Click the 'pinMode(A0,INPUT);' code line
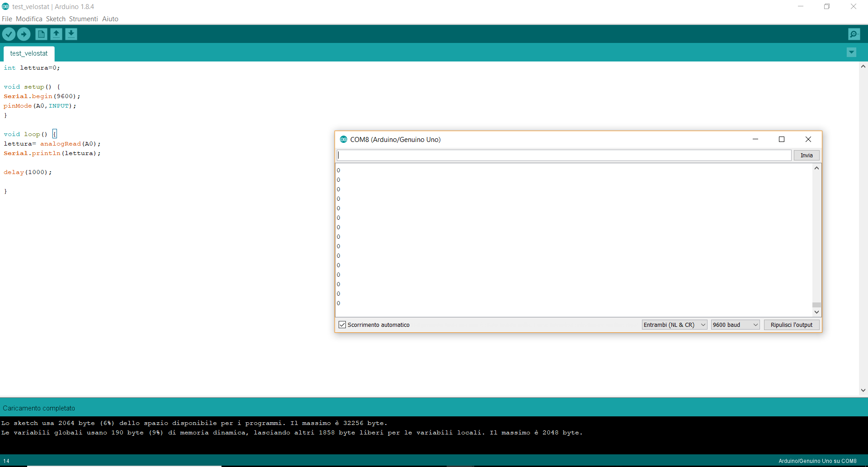 click(x=40, y=106)
